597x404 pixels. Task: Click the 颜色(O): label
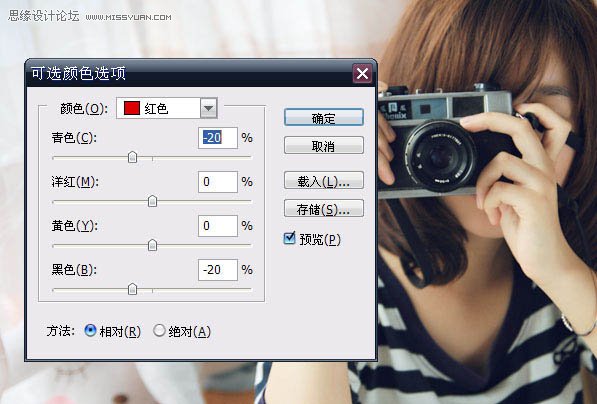tap(84, 109)
